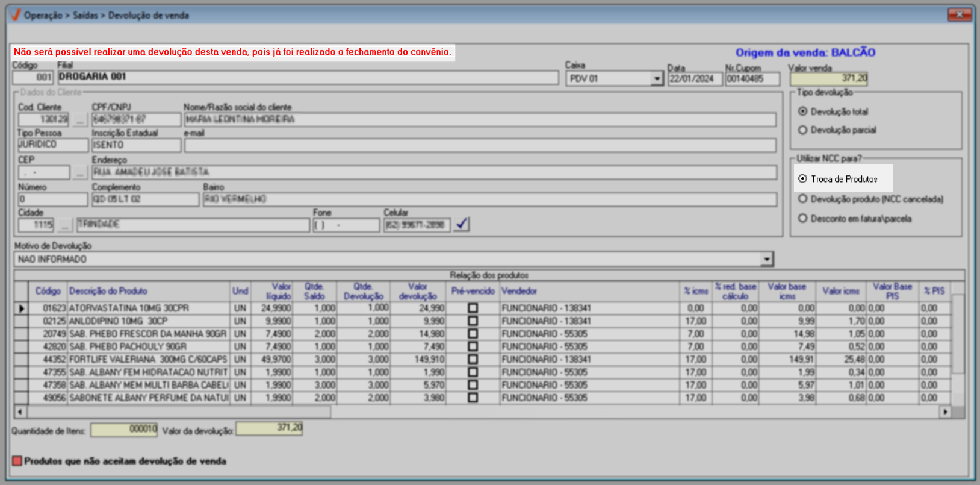Open city lookup ellipsis button beside Cidade
This screenshot has width=980, height=485.
[x=65, y=225]
